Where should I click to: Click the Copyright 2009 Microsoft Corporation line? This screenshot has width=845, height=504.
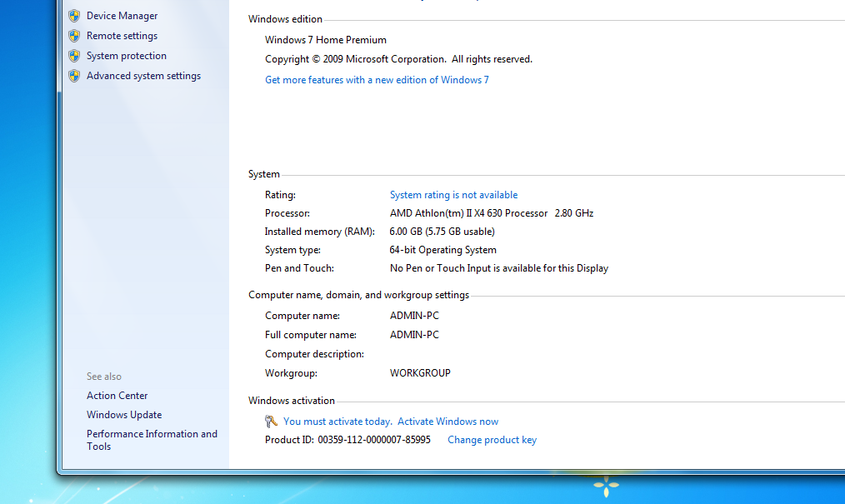click(x=398, y=59)
